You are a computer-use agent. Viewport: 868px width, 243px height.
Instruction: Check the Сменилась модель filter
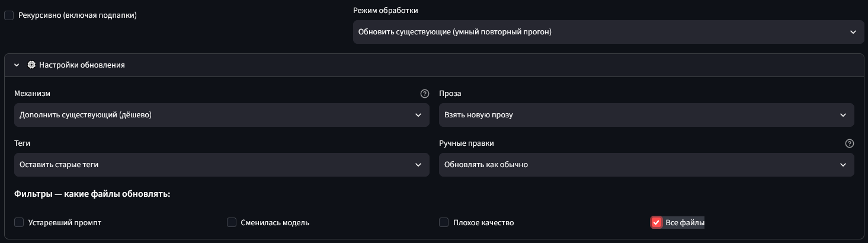[x=232, y=222]
